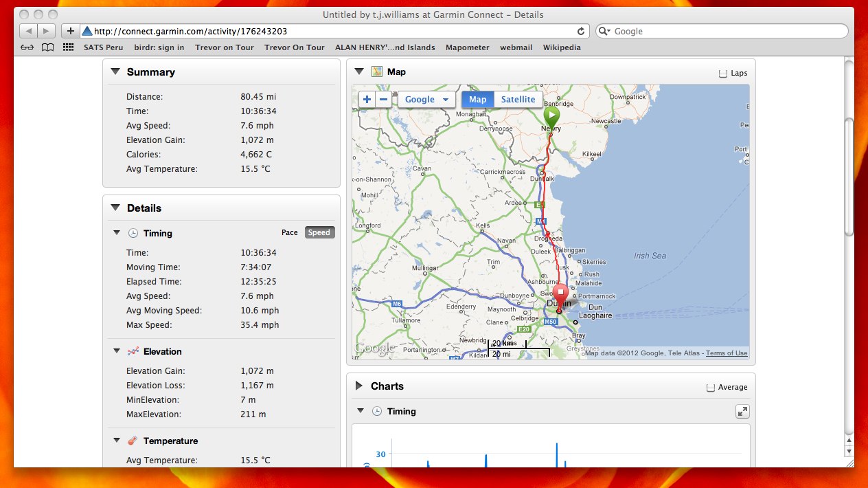The image size is (868, 488).
Task: Open the Top Sites grid icon
Action: tap(68, 47)
